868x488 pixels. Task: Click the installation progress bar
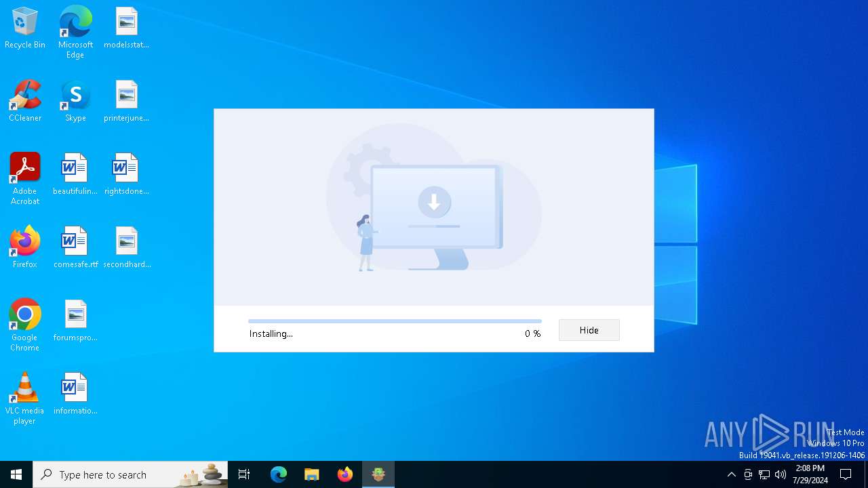click(x=395, y=321)
